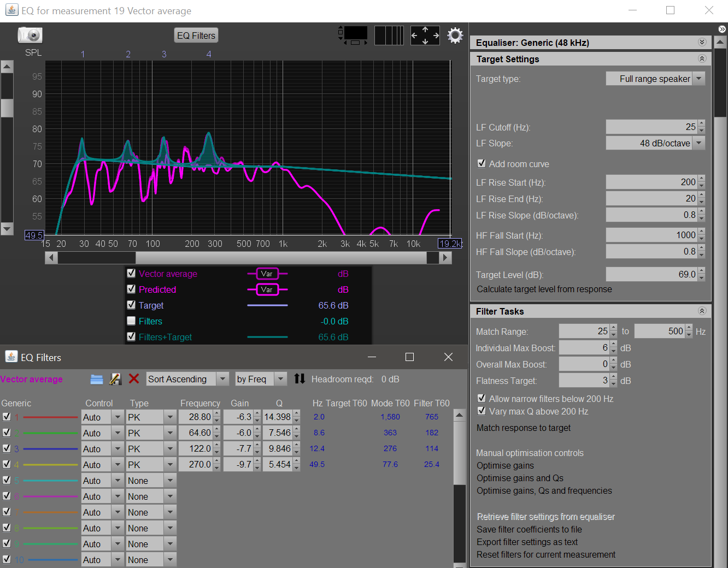Screen dimensions: 728x568
Task: Click Save filter coefficients to file
Action: click(529, 530)
